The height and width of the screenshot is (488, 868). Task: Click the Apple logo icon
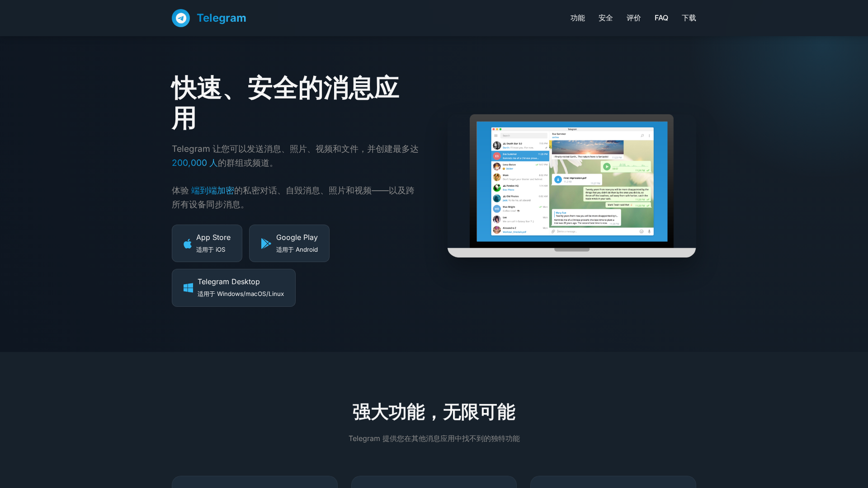click(188, 244)
